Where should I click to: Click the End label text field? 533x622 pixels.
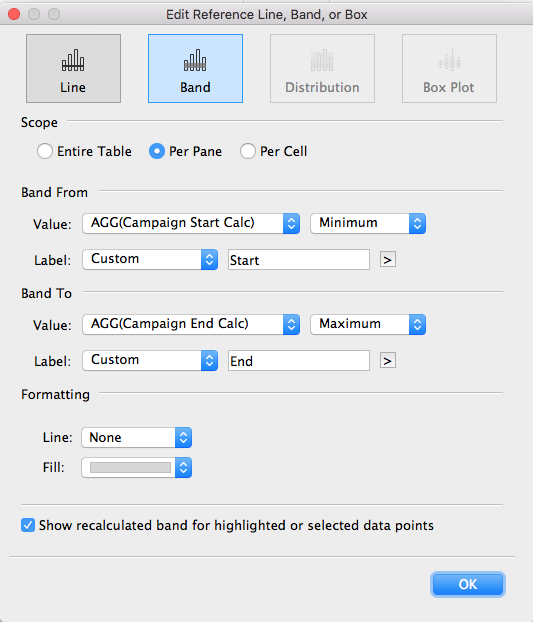point(299,361)
